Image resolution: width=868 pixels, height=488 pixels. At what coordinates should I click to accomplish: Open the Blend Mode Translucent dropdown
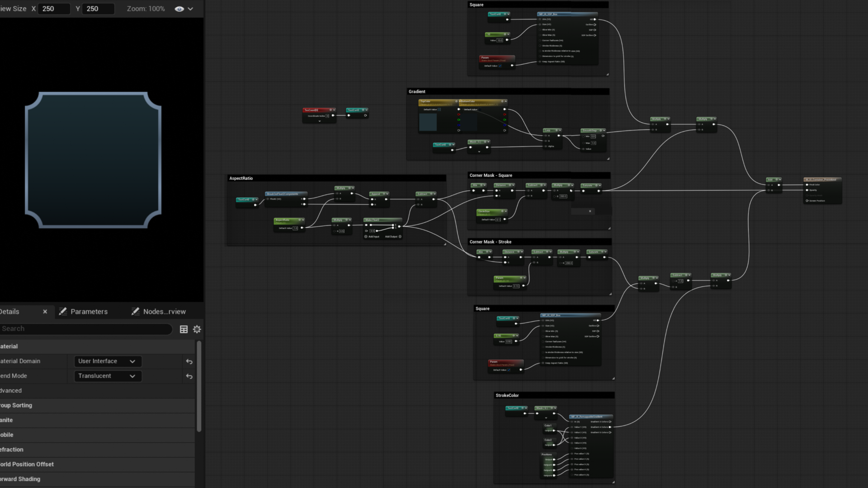(108, 376)
